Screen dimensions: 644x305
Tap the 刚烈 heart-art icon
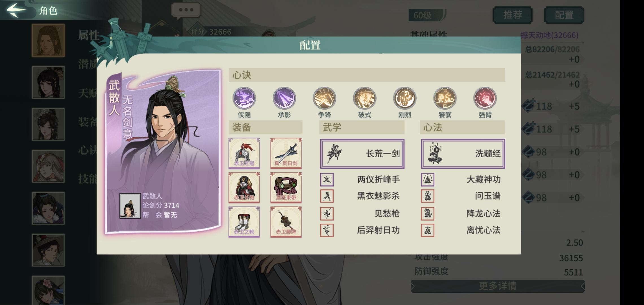[x=404, y=99]
